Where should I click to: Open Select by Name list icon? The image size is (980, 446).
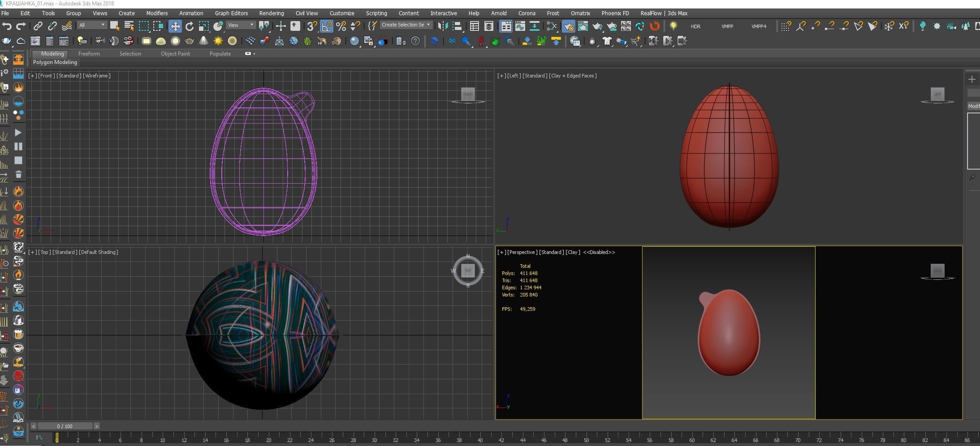click(129, 26)
